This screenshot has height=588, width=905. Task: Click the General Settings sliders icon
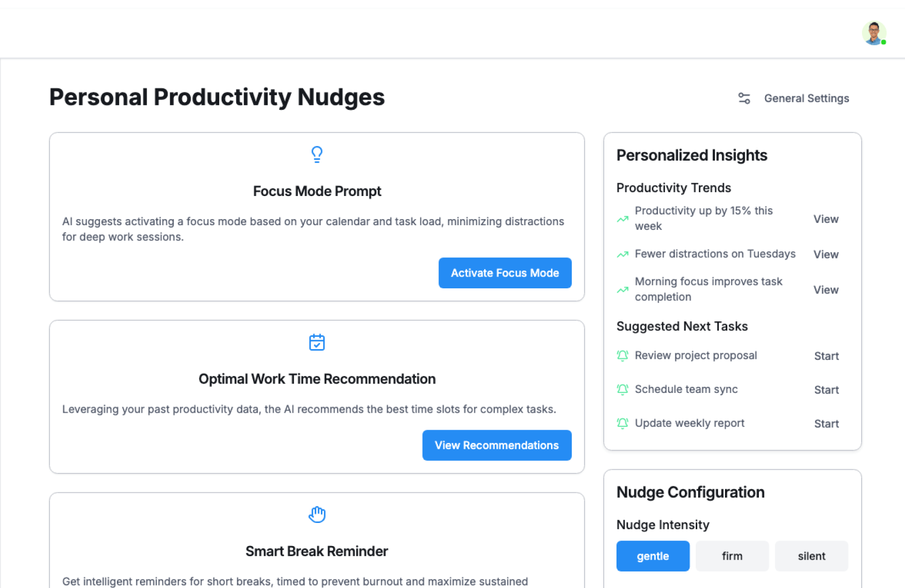744,98
